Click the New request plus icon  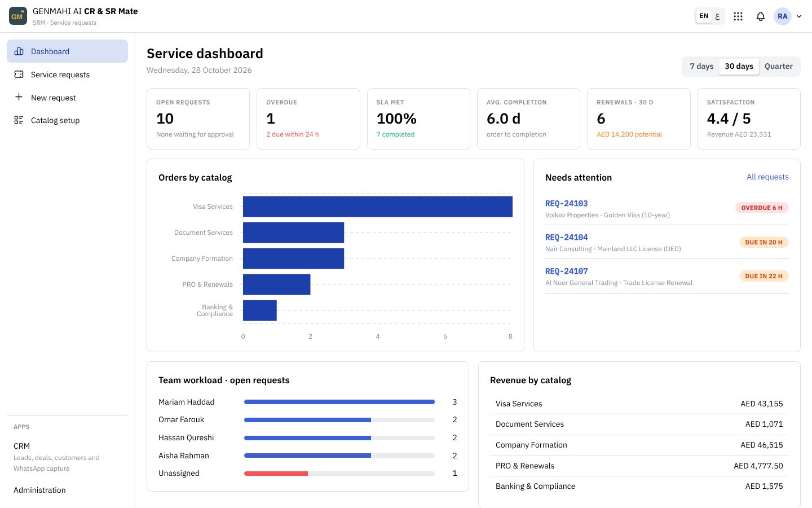[x=19, y=97]
